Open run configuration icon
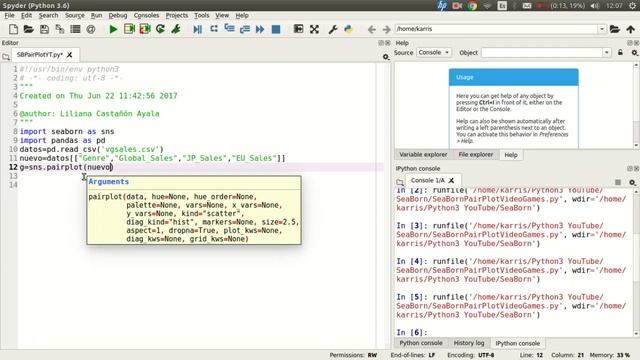The width and height of the screenshot is (640, 360). [x=176, y=29]
